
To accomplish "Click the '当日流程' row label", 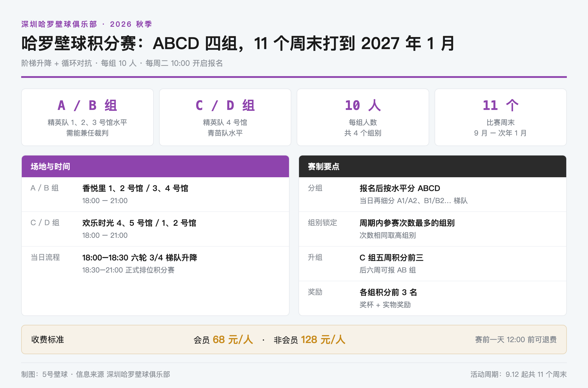I will [45, 257].
